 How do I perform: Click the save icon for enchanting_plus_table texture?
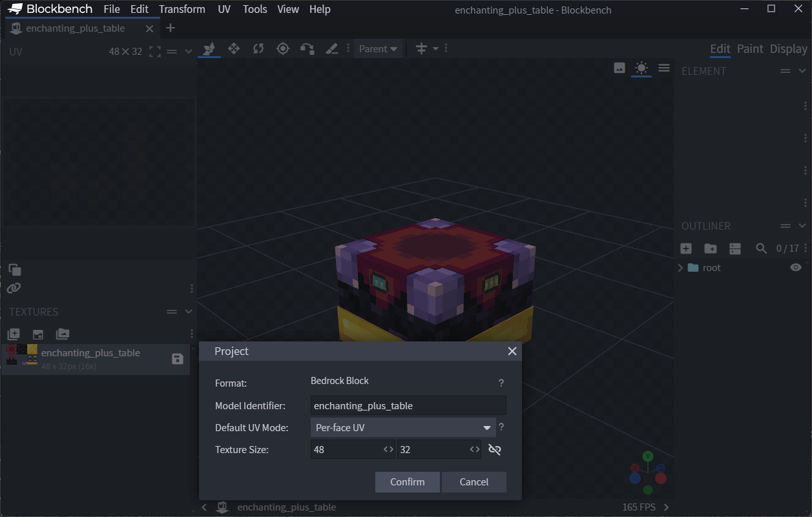pos(178,359)
